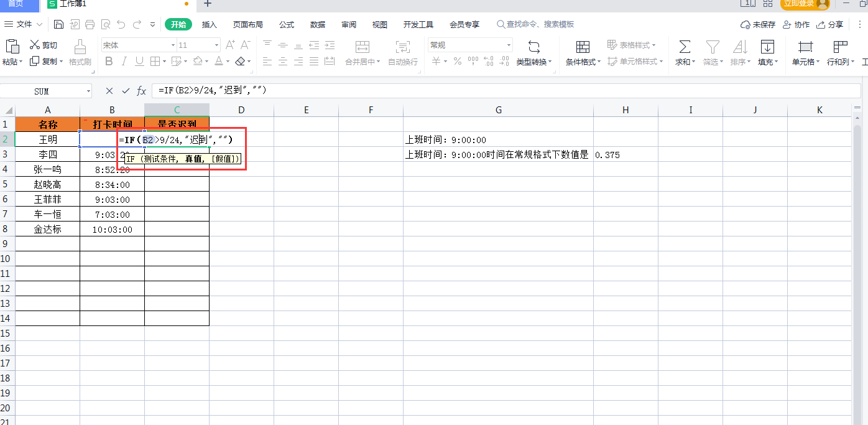Align text left
The height and width of the screenshot is (425, 868).
(x=267, y=61)
